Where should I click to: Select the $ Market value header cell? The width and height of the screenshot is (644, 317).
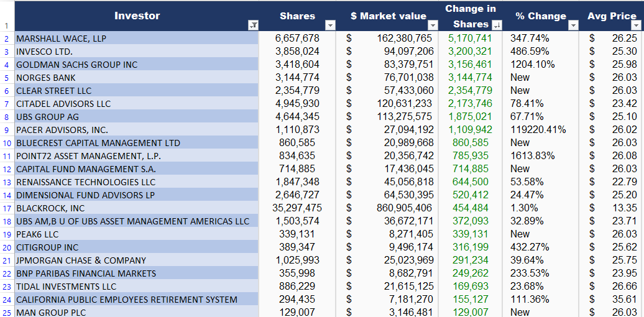pos(387,16)
